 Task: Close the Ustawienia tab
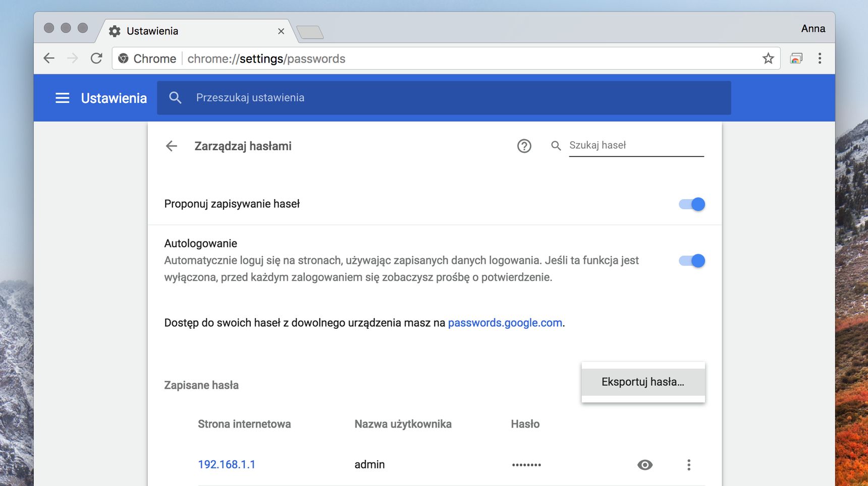[x=281, y=31]
